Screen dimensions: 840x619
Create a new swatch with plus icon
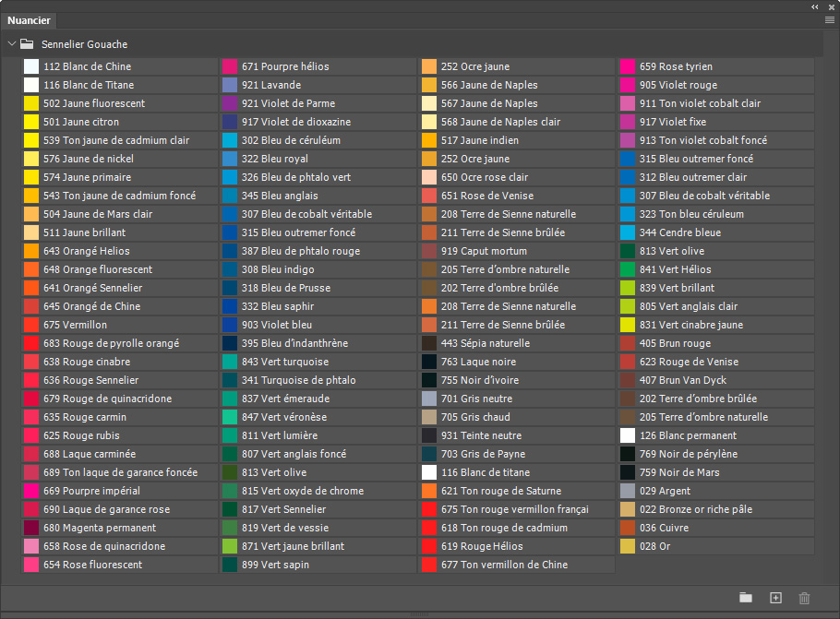(x=775, y=598)
